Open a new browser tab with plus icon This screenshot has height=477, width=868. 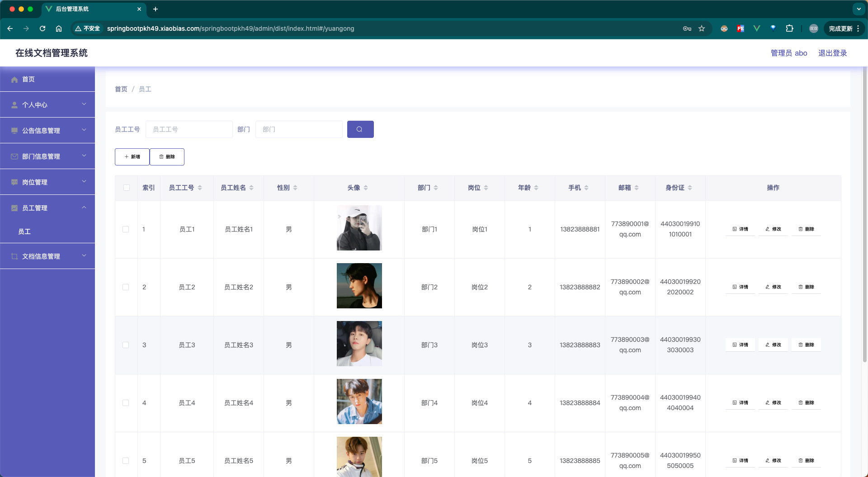(x=156, y=9)
